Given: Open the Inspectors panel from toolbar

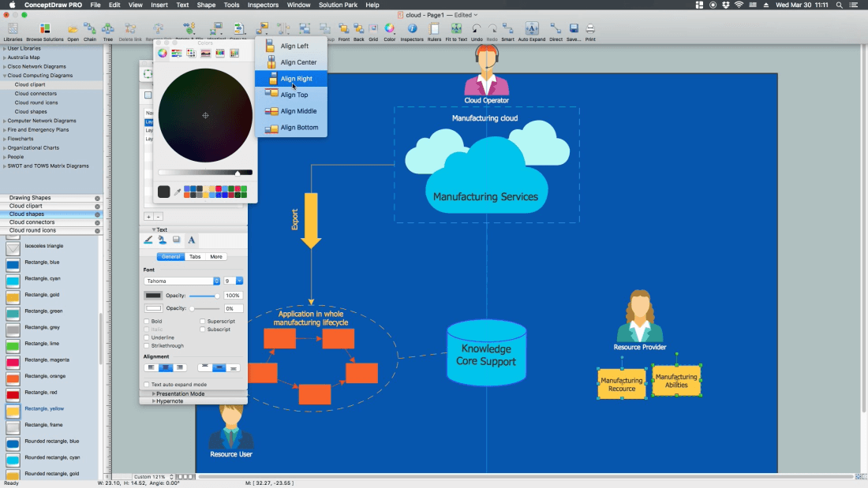Looking at the screenshot, I should [x=411, y=30].
